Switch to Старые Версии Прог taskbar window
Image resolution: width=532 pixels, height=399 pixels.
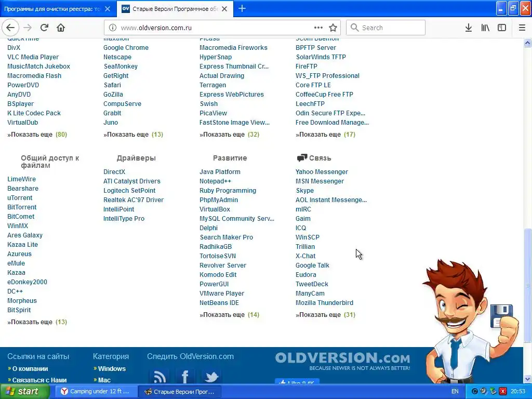coord(180,392)
